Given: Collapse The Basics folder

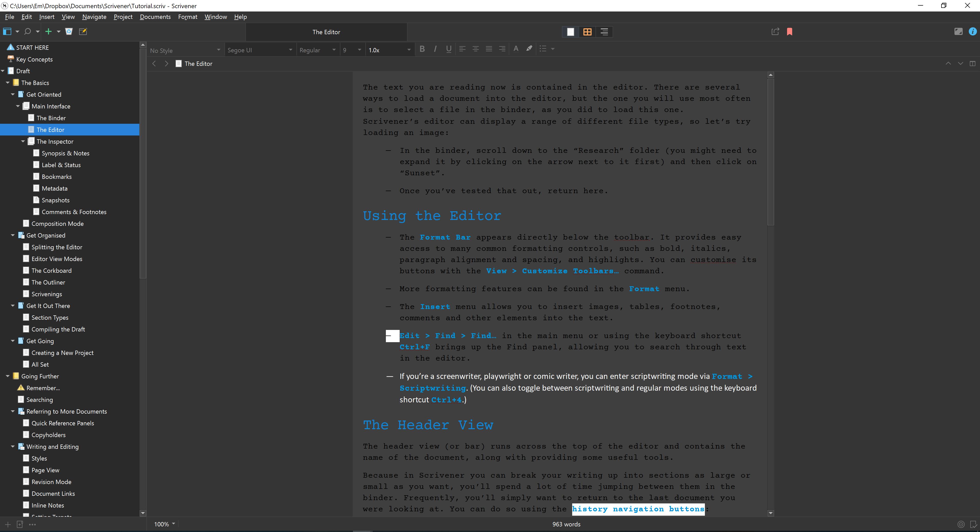Looking at the screenshot, I should [x=8, y=82].
